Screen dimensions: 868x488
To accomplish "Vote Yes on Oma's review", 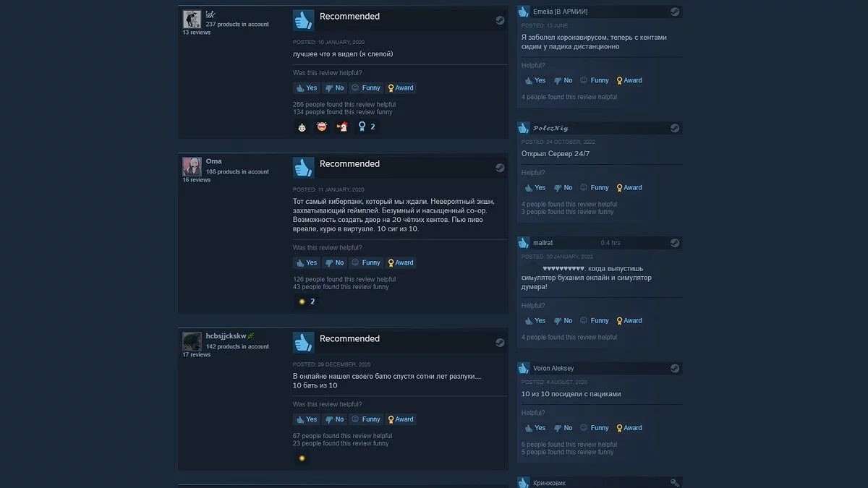I will point(307,262).
